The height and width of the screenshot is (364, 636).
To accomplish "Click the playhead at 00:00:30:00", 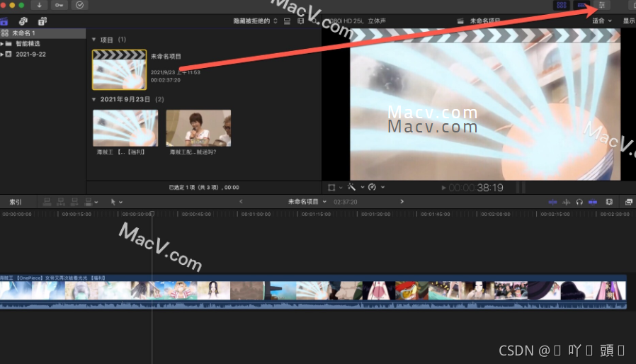I will pos(152,214).
